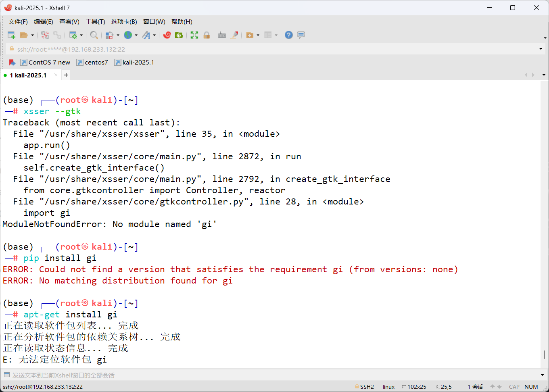
Task: Open the 查看(V) menu
Action: coord(69,22)
